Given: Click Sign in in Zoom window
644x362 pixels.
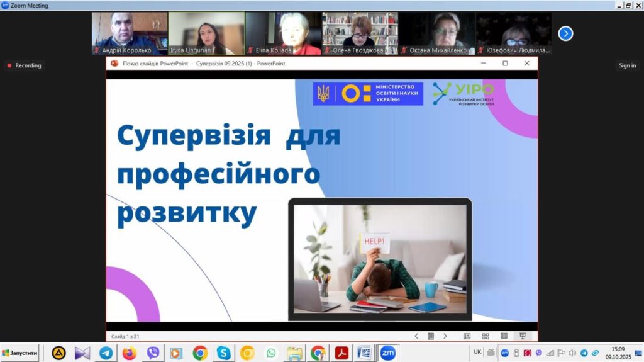Looking at the screenshot, I should pos(627,65).
